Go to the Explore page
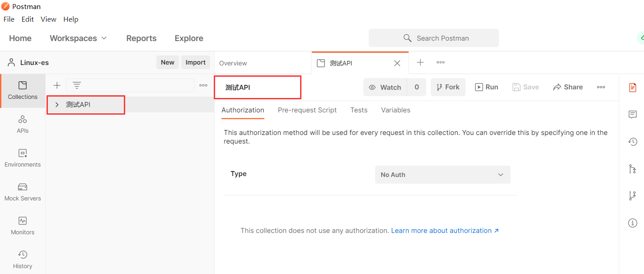Screen dimensions: 644x274 [189, 38]
